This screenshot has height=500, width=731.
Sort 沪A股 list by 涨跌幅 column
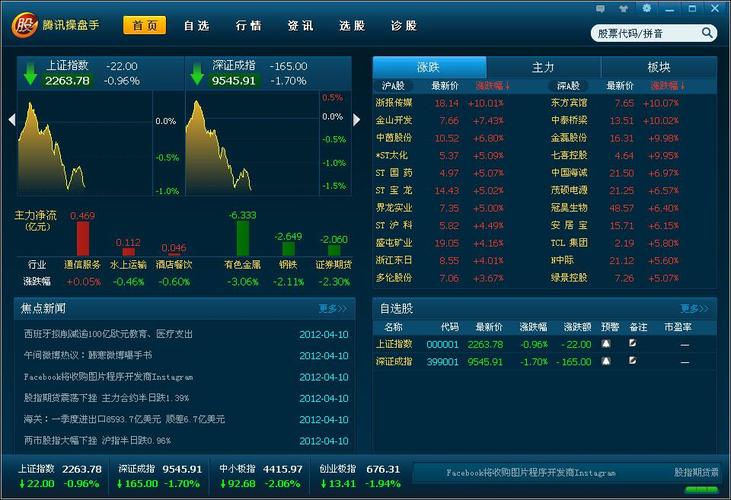[x=490, y=86]
